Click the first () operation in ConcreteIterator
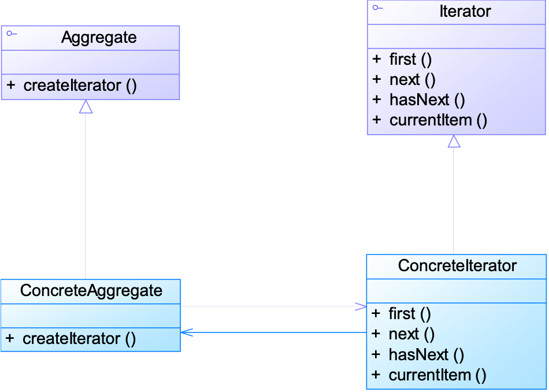Viewport: 549px width, 392px height. [410, 313]
